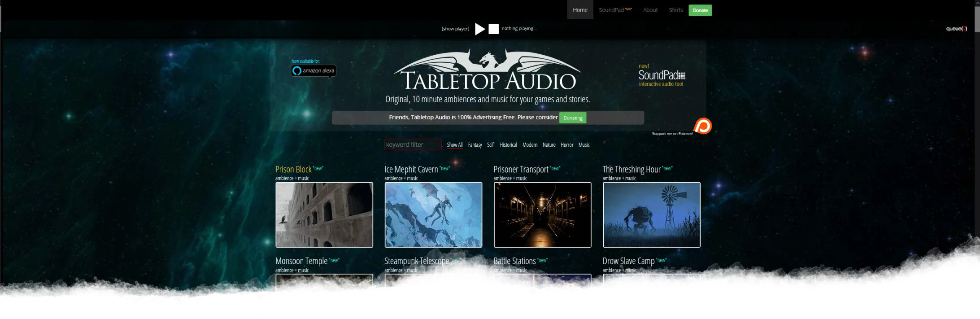Filter tracks by Horror
This screenshot has width=980, height=319.
pos(566,145)
